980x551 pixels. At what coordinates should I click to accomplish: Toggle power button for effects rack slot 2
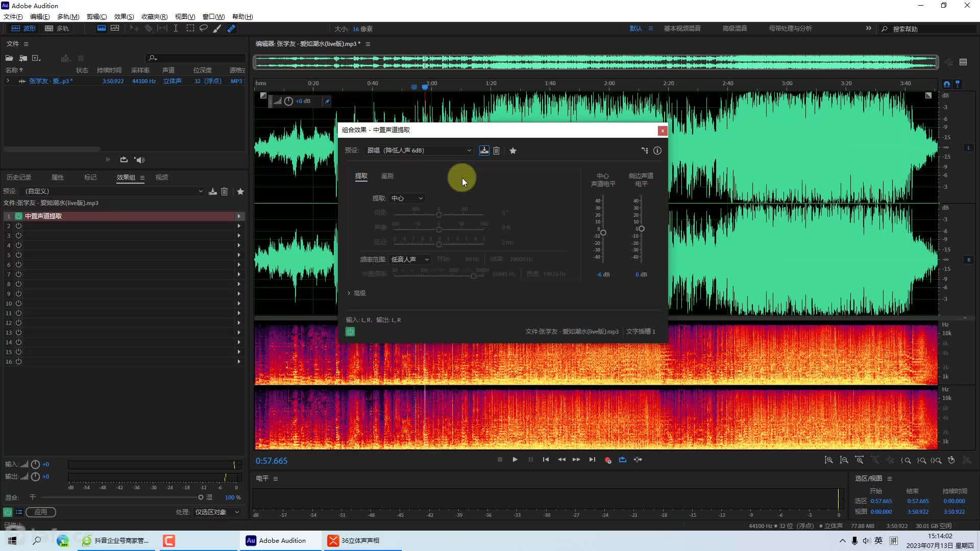(x=18, y=226)
